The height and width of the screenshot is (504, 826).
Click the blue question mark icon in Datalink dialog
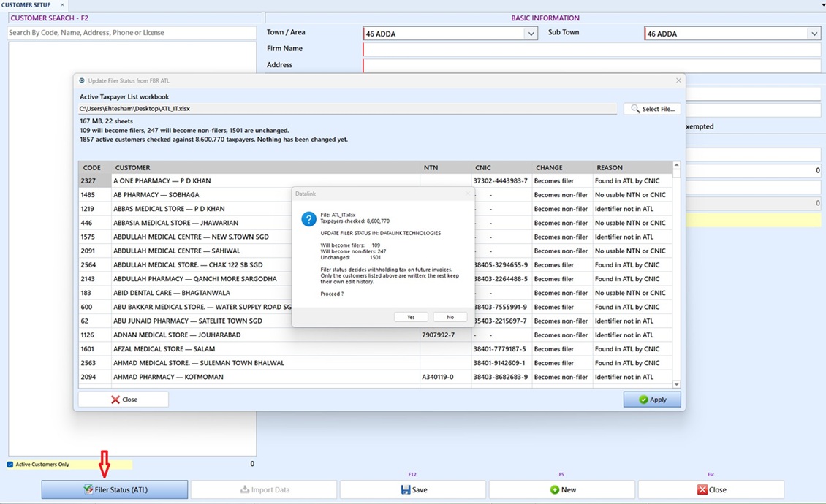308,218
